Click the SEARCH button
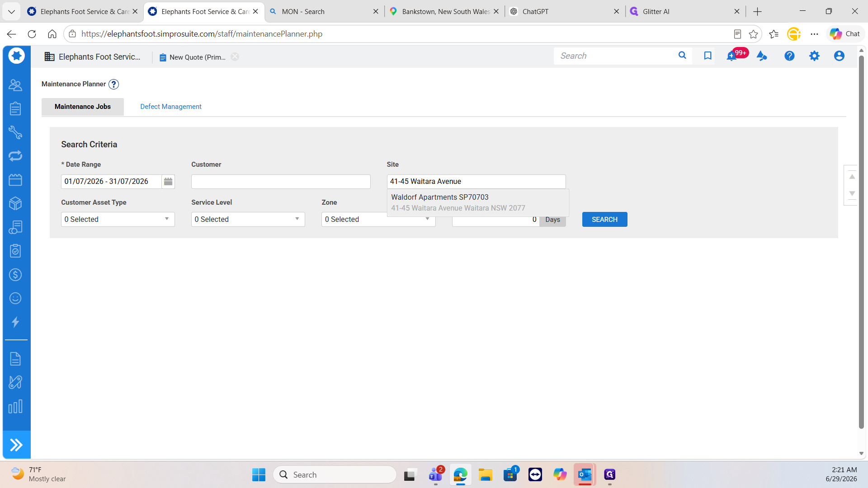Screen dimensions: 868x488 click(x=604, y=220)
